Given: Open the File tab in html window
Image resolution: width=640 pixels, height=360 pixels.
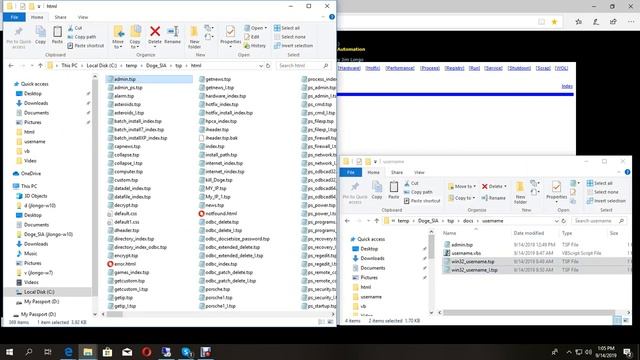Looking at the screenshot, I should tap(14, 17).
